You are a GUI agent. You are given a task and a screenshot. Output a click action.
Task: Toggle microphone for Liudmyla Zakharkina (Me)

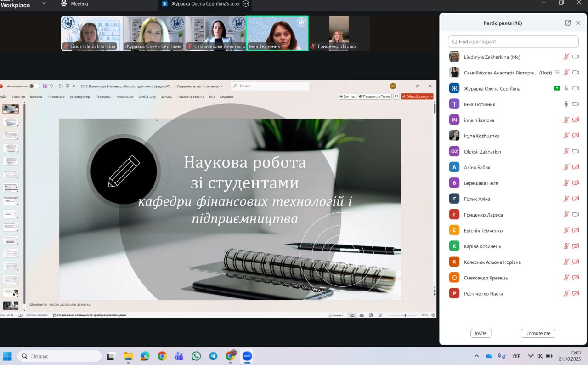pyautogui.click(x=566, y=57)
